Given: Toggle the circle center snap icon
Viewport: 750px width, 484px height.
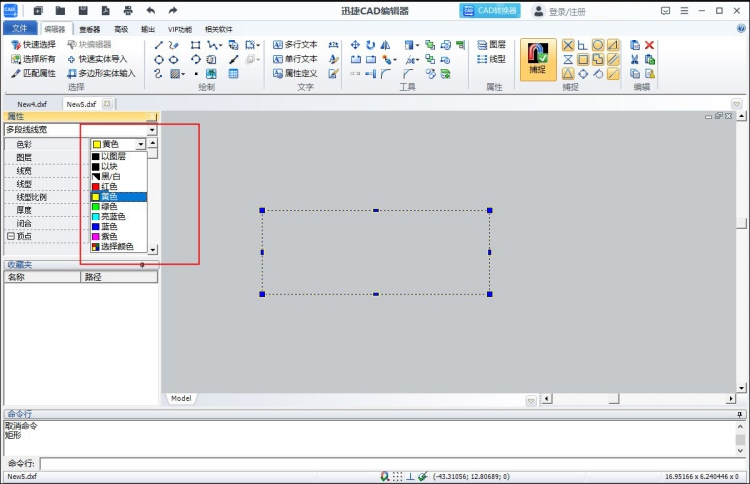Looking at the screenshot, I should tap(598, 45).
